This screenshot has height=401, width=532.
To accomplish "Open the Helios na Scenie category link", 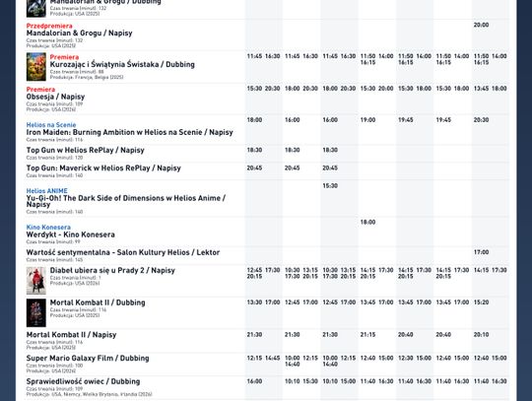I will click(51, 125).
